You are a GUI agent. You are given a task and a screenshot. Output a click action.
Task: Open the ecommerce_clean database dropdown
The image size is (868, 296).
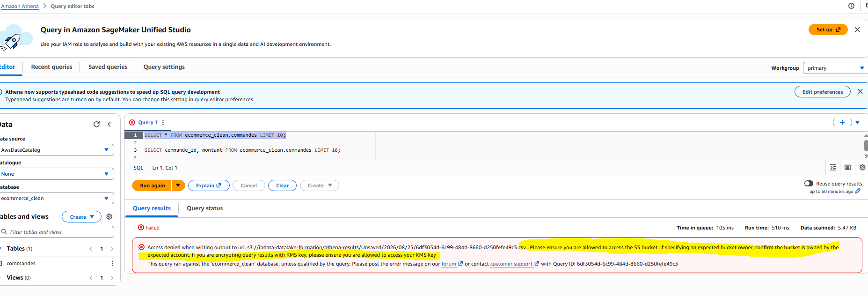57,198
